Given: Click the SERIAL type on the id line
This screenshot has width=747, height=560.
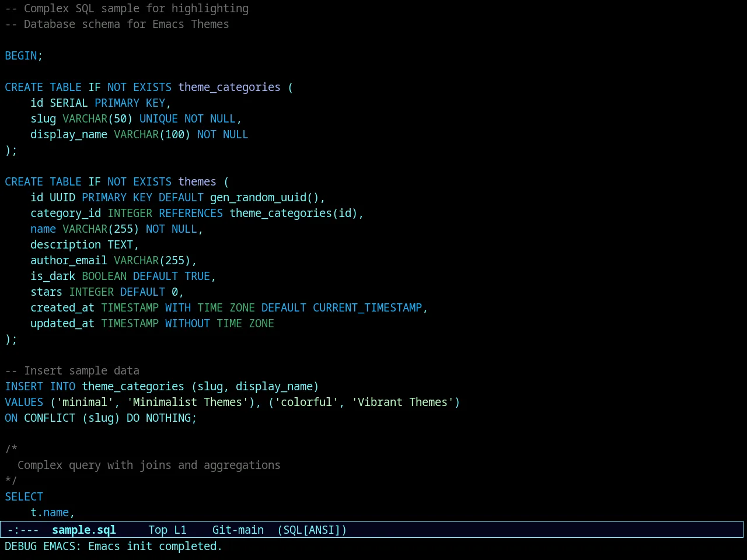Looking at the screenshot, I should click(x=69, y=103).
